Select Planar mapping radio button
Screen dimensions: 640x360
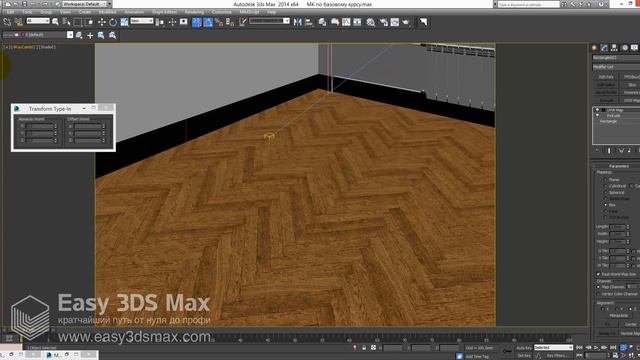tap(606, 180)
